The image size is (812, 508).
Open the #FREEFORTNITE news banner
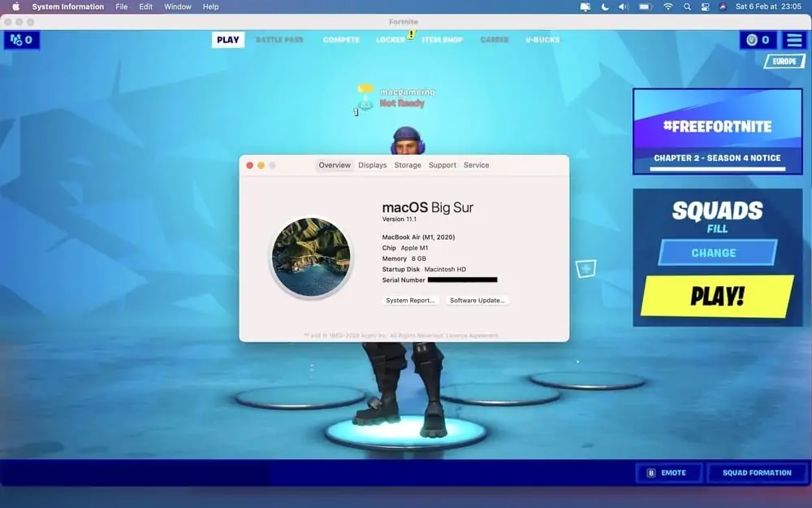click(717, 132)
